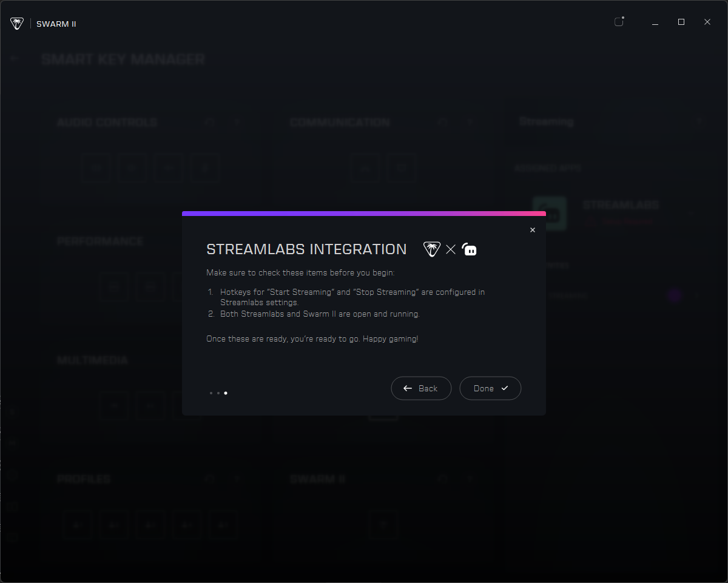
Task: Click the Hotkeys for Start Streaming instruction
Action: click(x=352, y=297)
